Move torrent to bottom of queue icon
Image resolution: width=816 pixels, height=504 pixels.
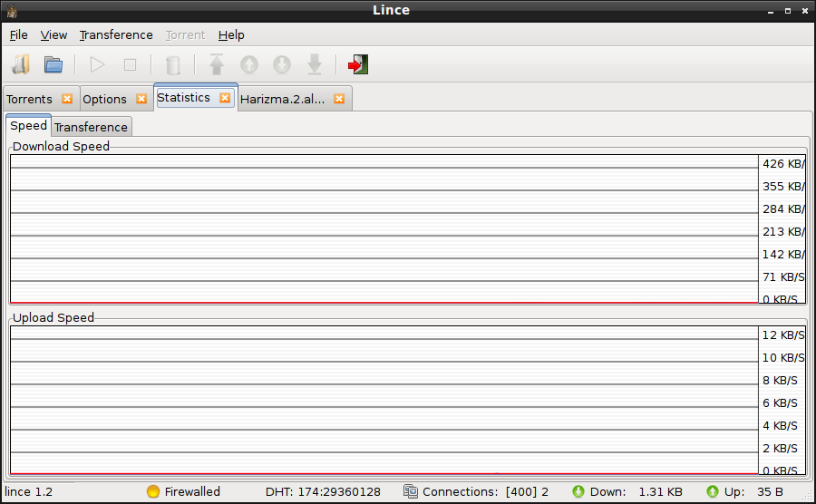(x=315, y=64)
